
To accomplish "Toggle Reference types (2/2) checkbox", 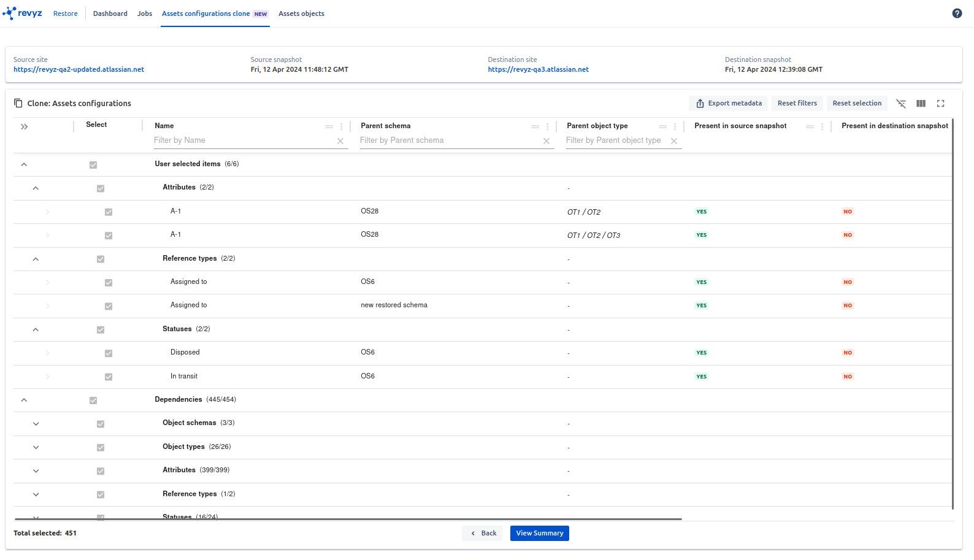I will pyautogui.click(x=101, y=259).
